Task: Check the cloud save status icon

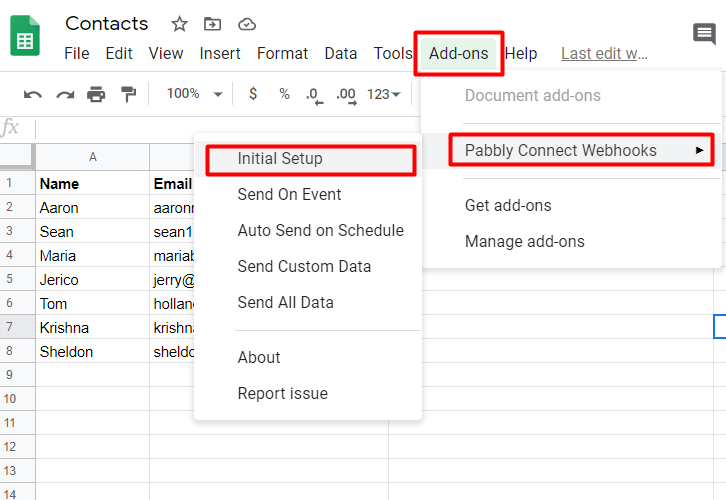Action: tap(247, 24)
